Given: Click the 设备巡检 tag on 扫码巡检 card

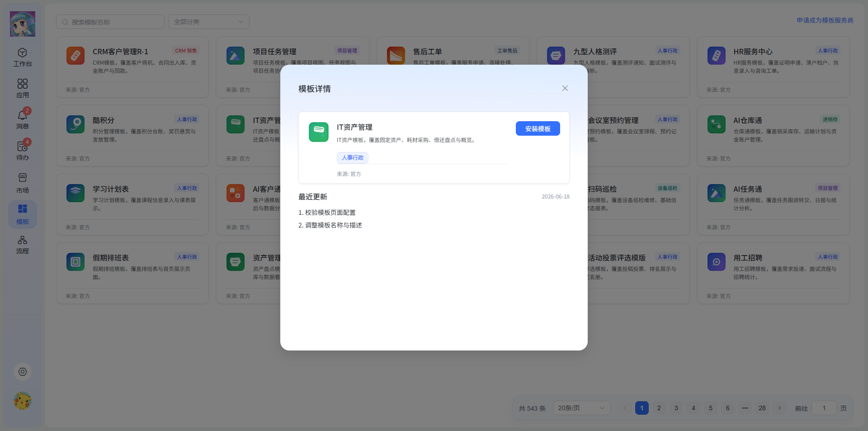Looking at the screenshot, I should [x=667, y=188].
